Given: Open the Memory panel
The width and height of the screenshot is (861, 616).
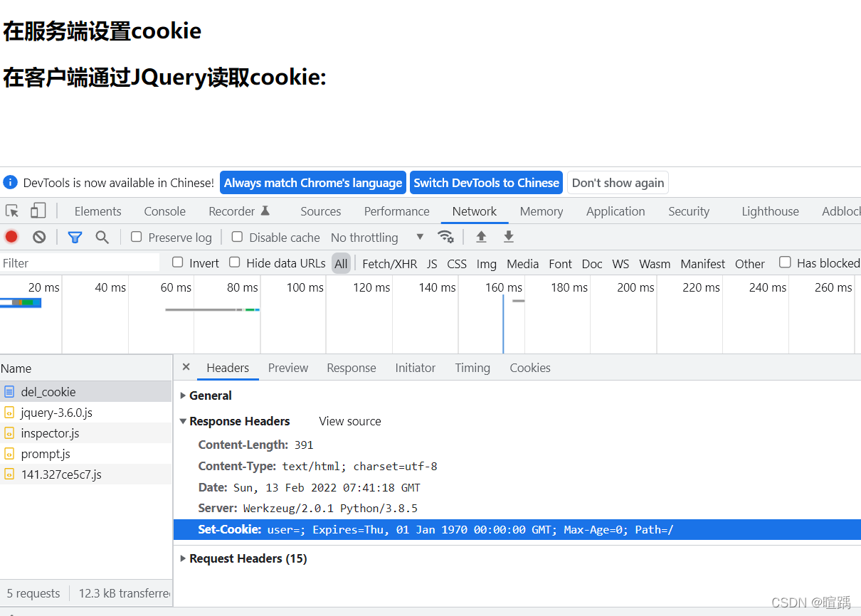Looking at the screenshot, I should (x=541, y=211).
